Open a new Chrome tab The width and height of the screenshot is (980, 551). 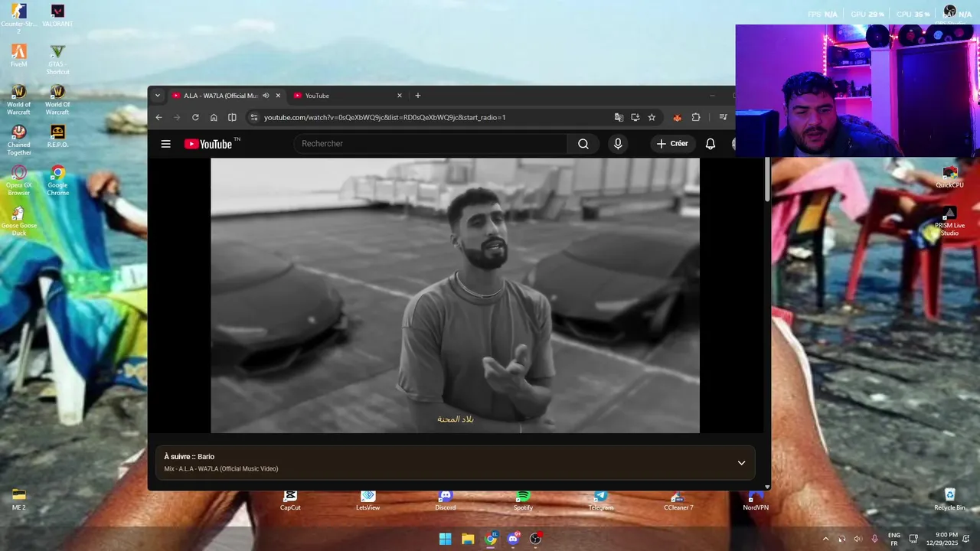click(x=417, y=96)
